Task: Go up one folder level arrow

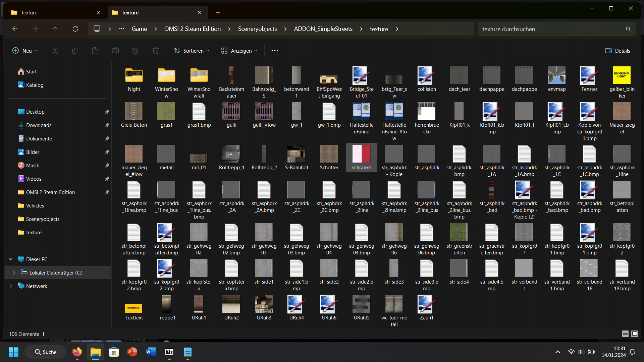Action: point(55,29)
